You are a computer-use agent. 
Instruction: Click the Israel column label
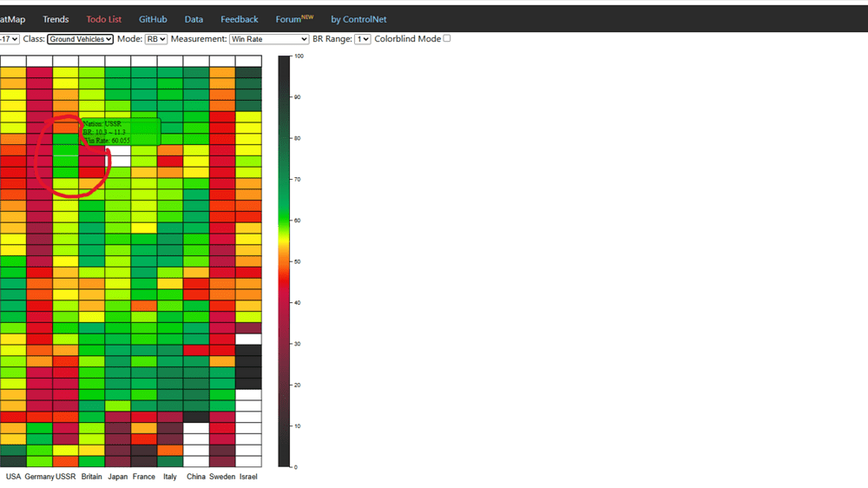point(248,476)
